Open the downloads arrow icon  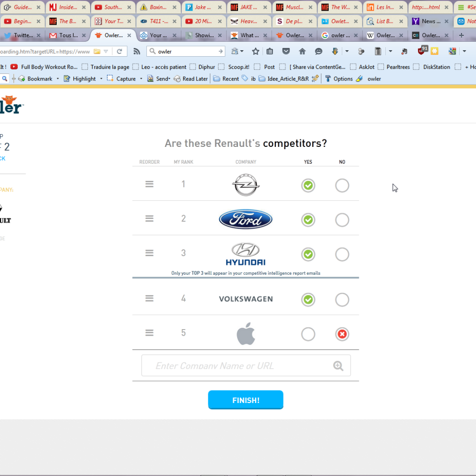(335, 51)
